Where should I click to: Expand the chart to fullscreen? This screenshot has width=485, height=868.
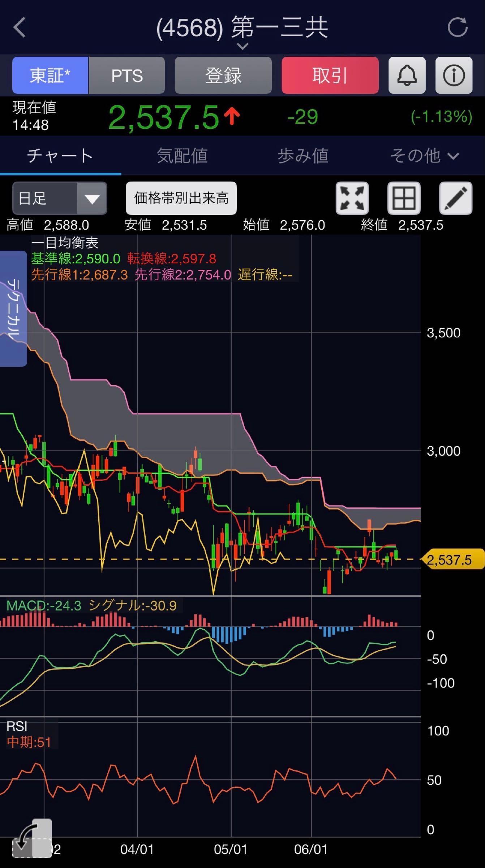pos(352,198)
